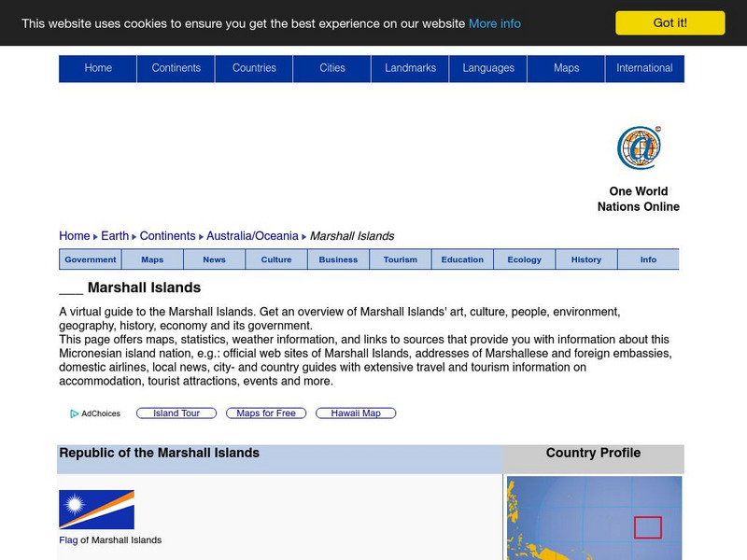
Task: Open the Island Tour ad link
Action: pos(176,413)
